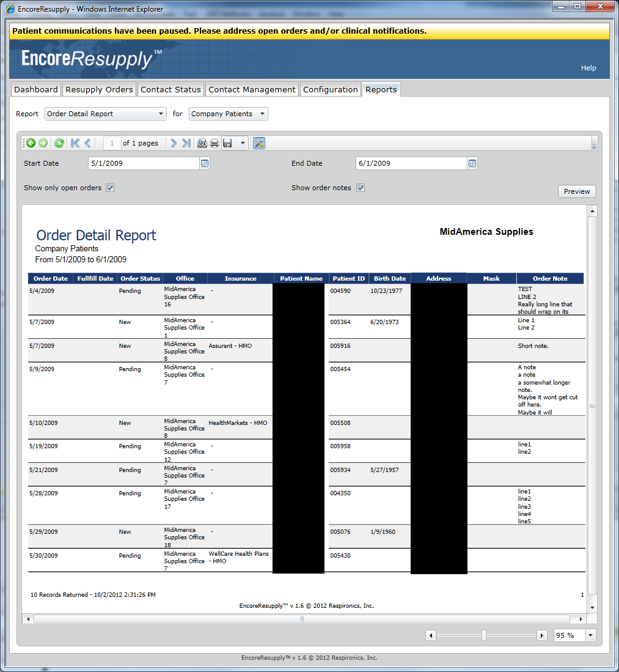Open the Configuration tab
The height and width of the screenshot is (672, 619).
[x=331, y=89]
